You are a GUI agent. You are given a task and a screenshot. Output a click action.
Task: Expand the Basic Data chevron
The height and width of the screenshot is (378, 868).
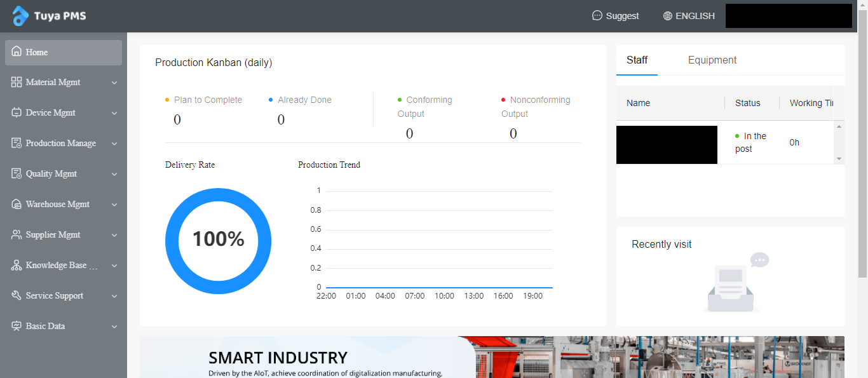click(114, 327)
